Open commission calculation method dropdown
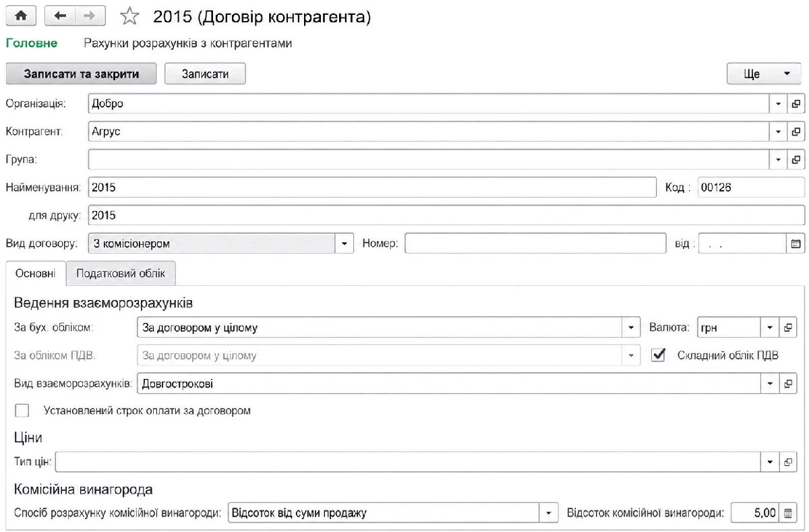Image resolution: width=809 pixels, height=532 pixels. click(549, 513)
